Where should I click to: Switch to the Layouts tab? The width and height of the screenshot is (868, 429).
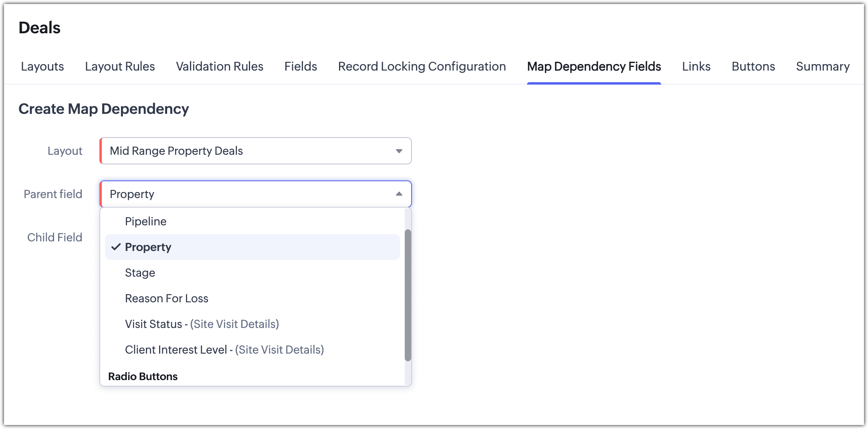(42, 67)
